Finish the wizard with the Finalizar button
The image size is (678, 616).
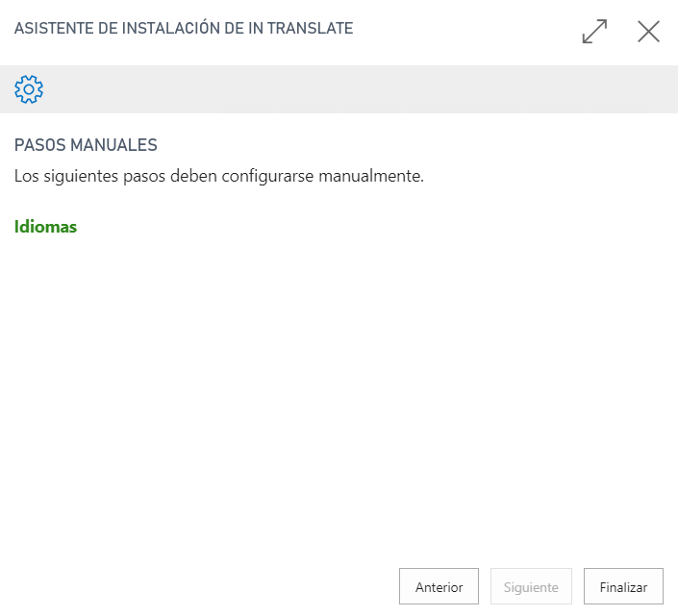623,586
